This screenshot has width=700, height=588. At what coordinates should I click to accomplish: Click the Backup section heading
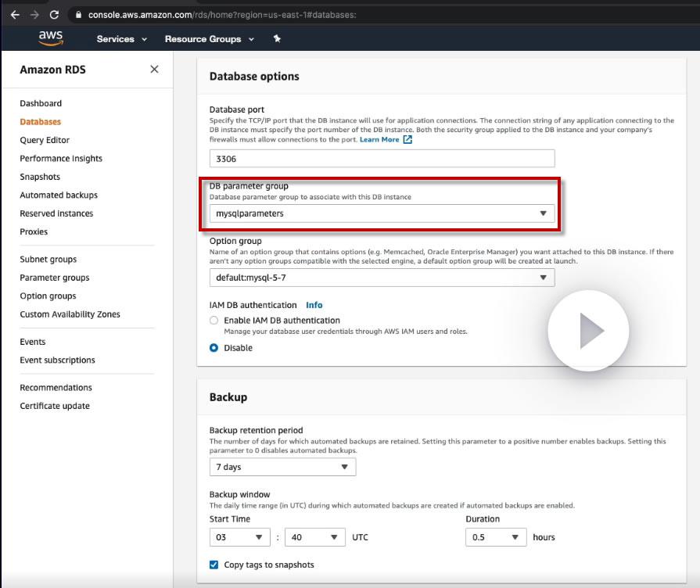tap(228, 397)
